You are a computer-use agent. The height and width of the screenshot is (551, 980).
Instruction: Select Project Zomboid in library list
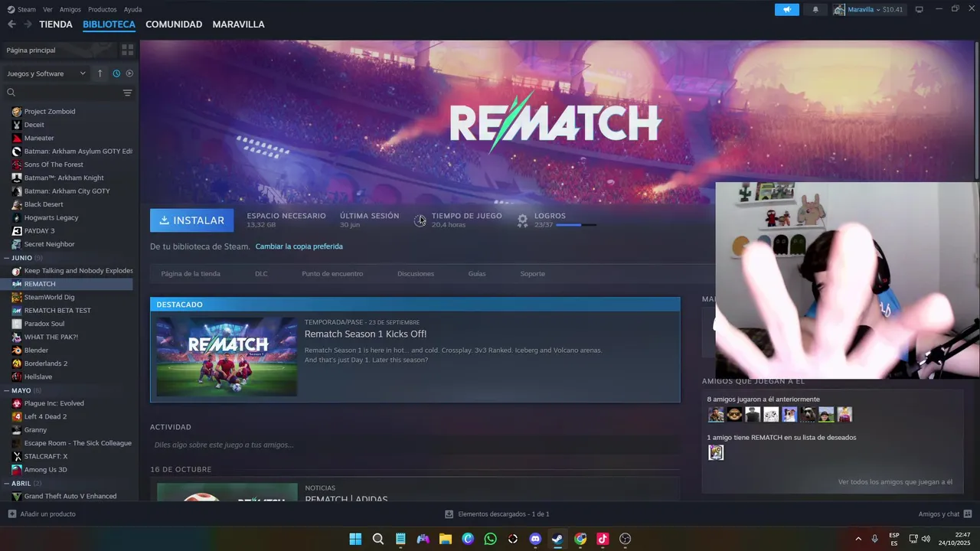pyautogui.click(x=50, y=112)
